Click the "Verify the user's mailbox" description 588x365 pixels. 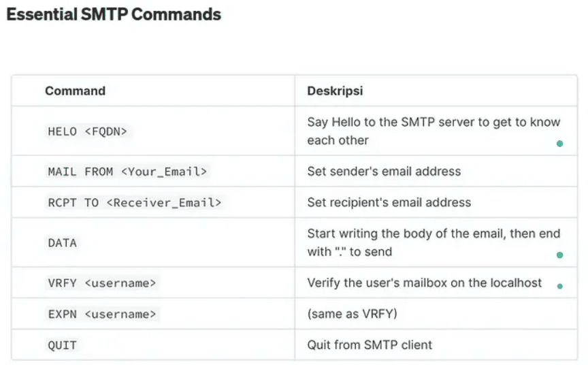click(x=425, y=283)
